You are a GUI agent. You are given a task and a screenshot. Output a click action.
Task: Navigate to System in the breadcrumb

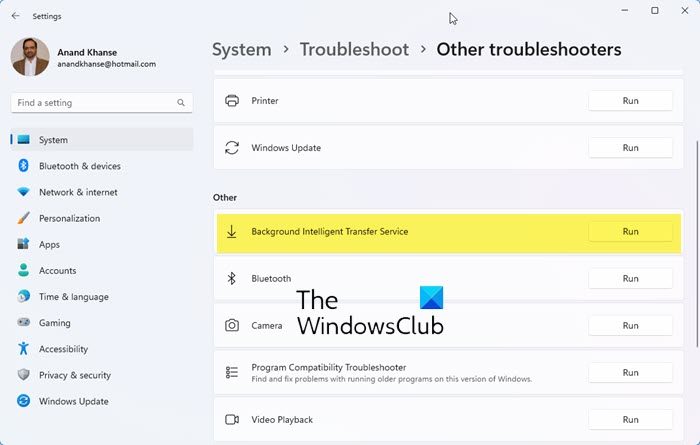click(x=242, y=49)
